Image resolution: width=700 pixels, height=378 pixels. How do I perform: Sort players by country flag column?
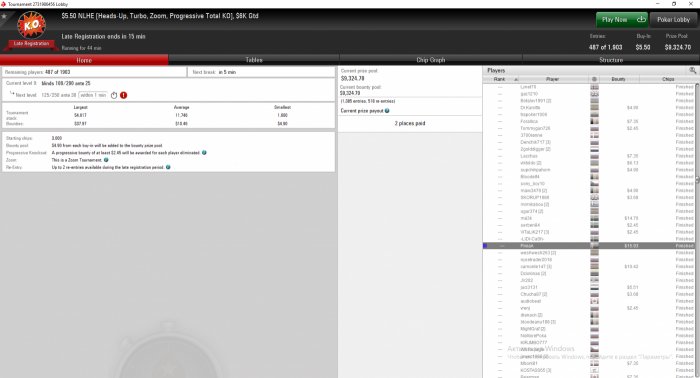[594, 79]
